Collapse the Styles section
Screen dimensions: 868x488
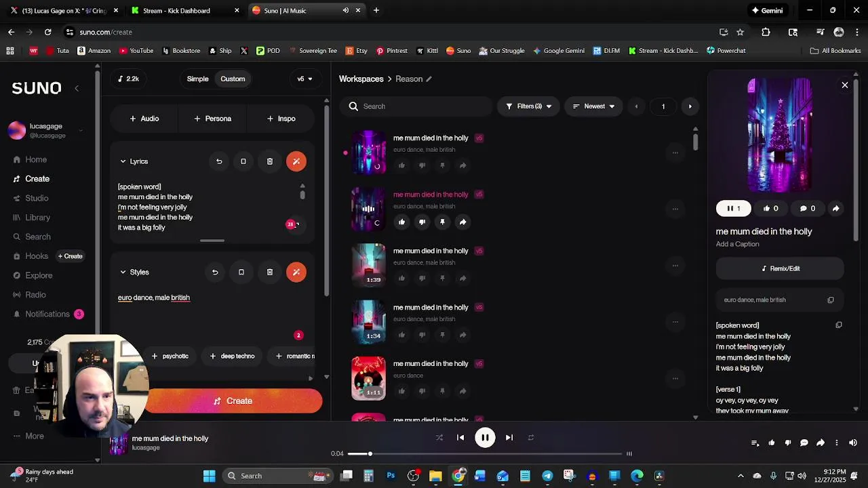coord(123,272)
